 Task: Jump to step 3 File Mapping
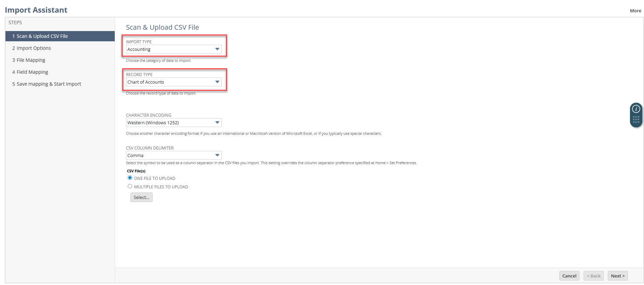coord(31,60)
